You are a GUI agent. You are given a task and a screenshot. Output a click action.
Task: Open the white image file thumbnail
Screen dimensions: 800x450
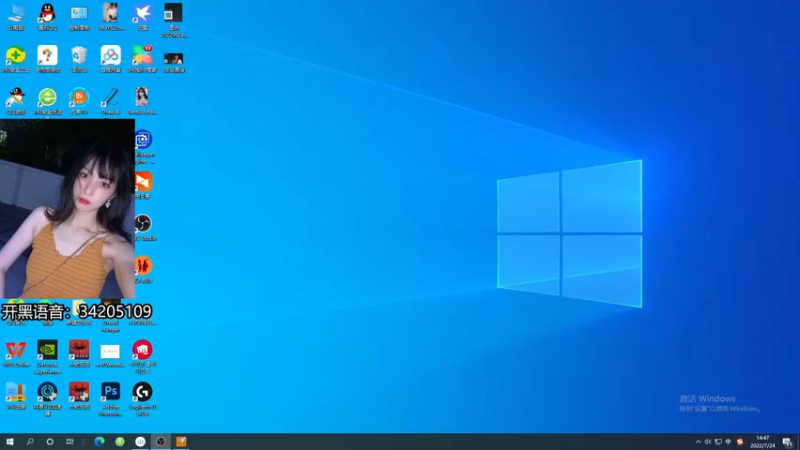point(111,356)
